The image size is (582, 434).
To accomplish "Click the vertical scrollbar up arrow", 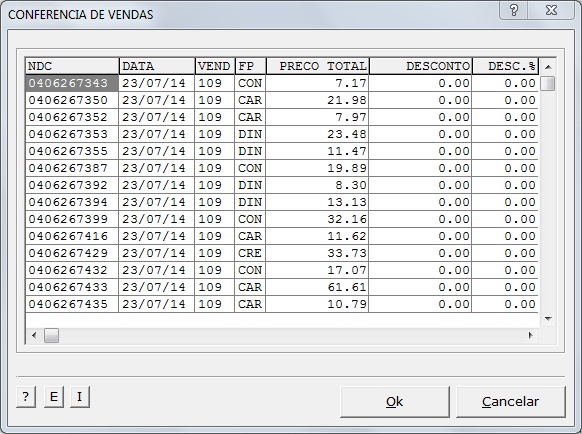I will click(548, 67).
